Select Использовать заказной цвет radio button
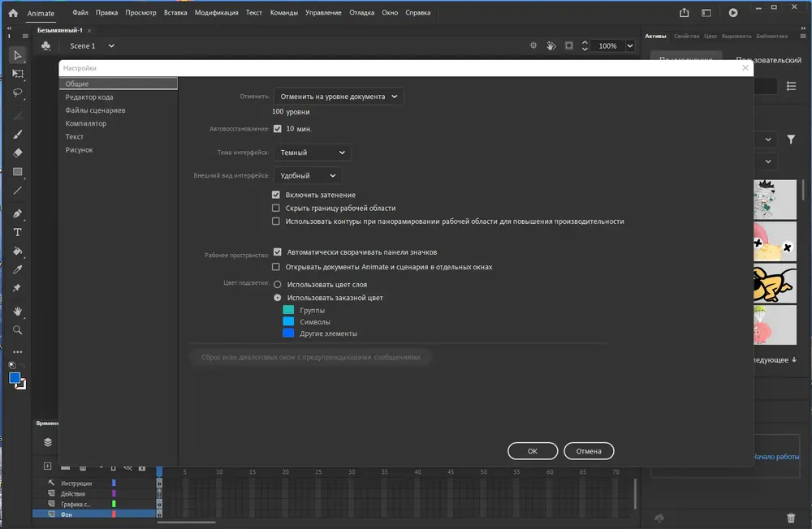Viewport: 812px width, 529px height. click(278, 298)
